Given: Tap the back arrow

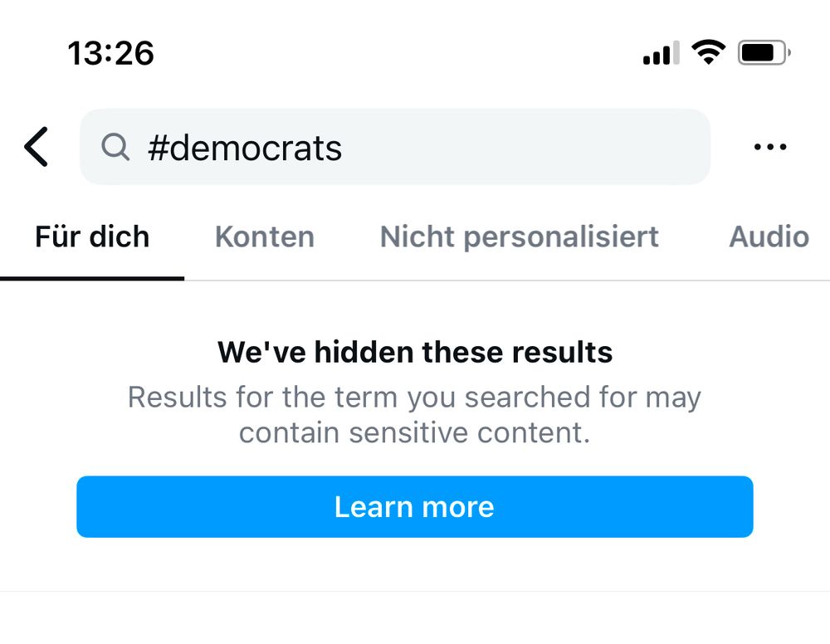Looking at the screenshot, I should (37, 147).
